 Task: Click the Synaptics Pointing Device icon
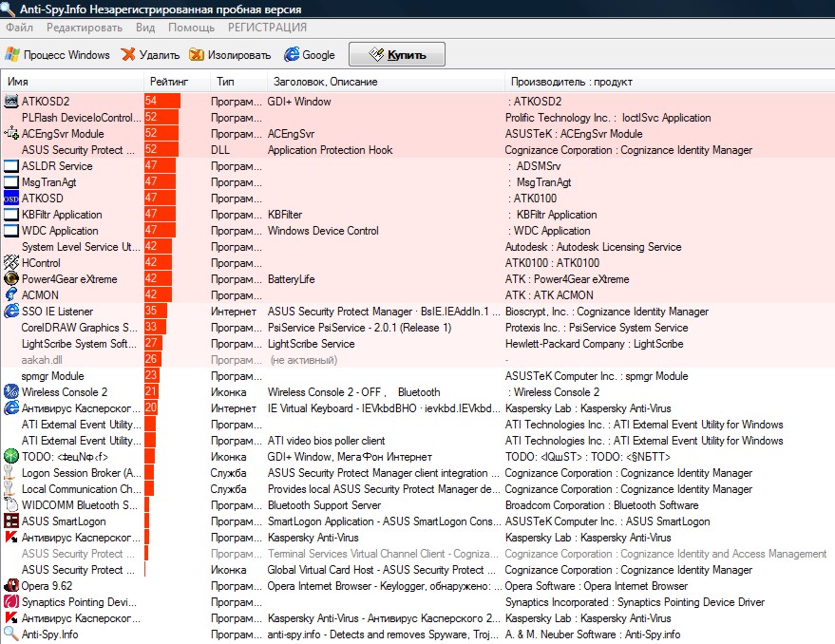(x=11, y=602)
